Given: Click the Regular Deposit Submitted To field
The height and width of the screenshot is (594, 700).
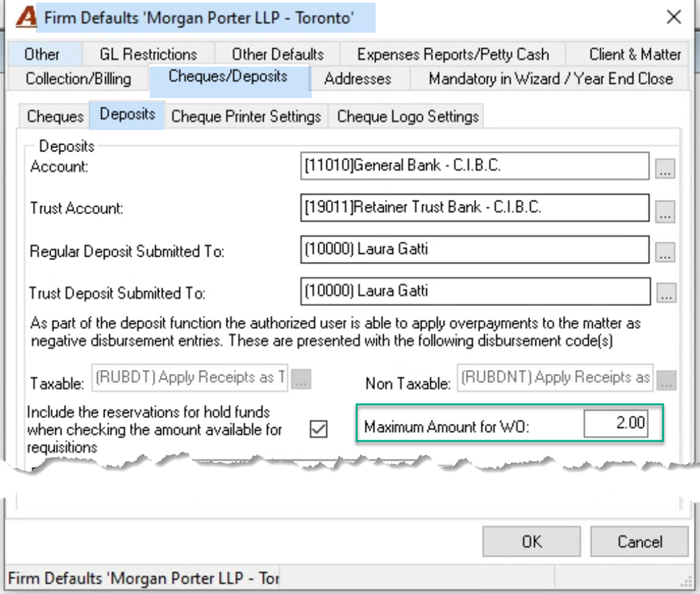Looking at the screenshot, I should [x=475, y=249].
